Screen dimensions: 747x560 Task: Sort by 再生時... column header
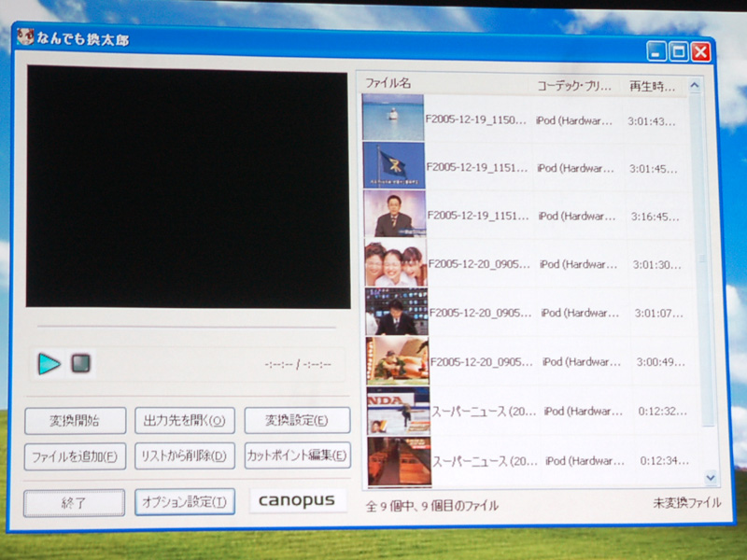coord(653,87)
